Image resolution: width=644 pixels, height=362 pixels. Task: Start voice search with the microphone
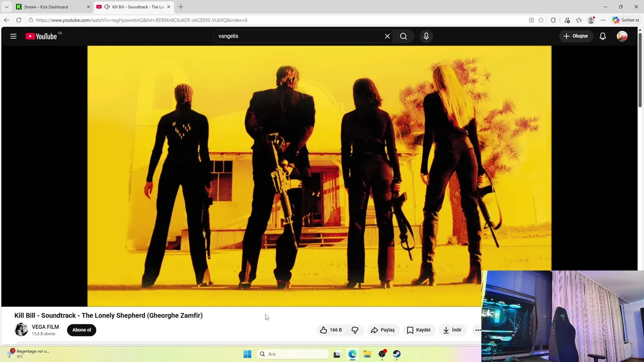point(426,36)
